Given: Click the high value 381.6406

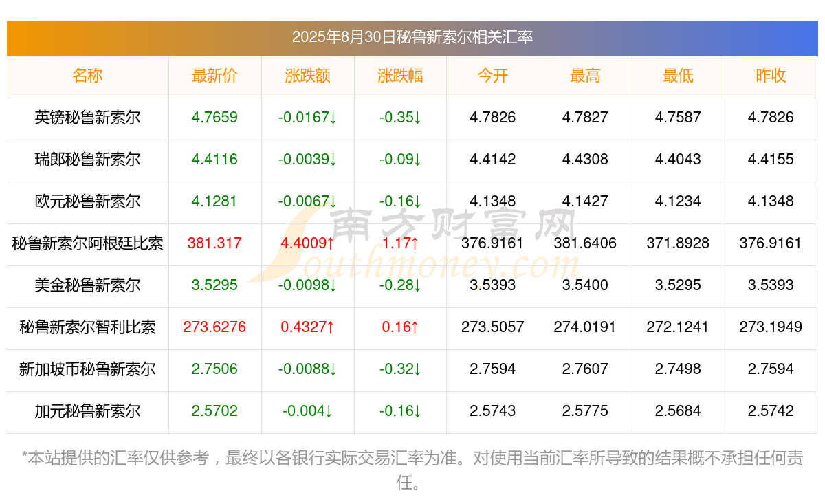Looking at the screenshot, I should [x=586, y=243].
